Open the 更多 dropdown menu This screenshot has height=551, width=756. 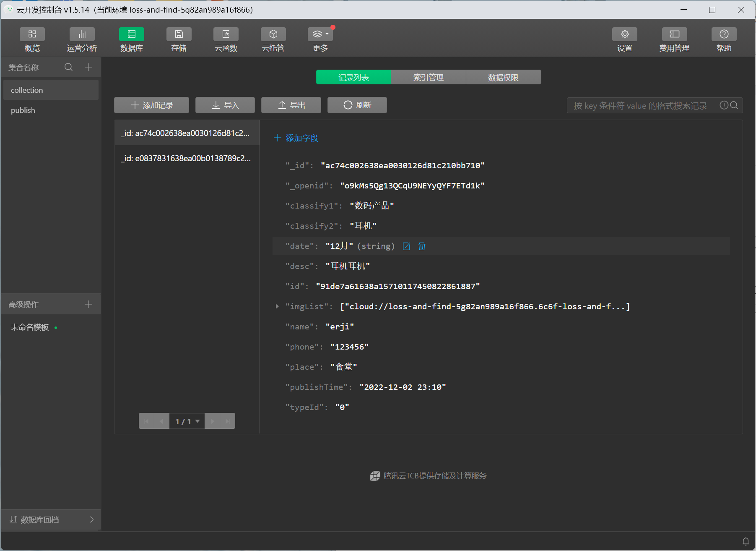320,34
